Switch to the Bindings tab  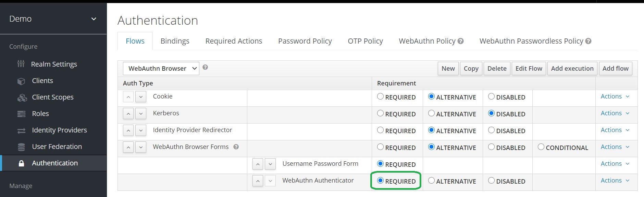click(x=175, y=41)
